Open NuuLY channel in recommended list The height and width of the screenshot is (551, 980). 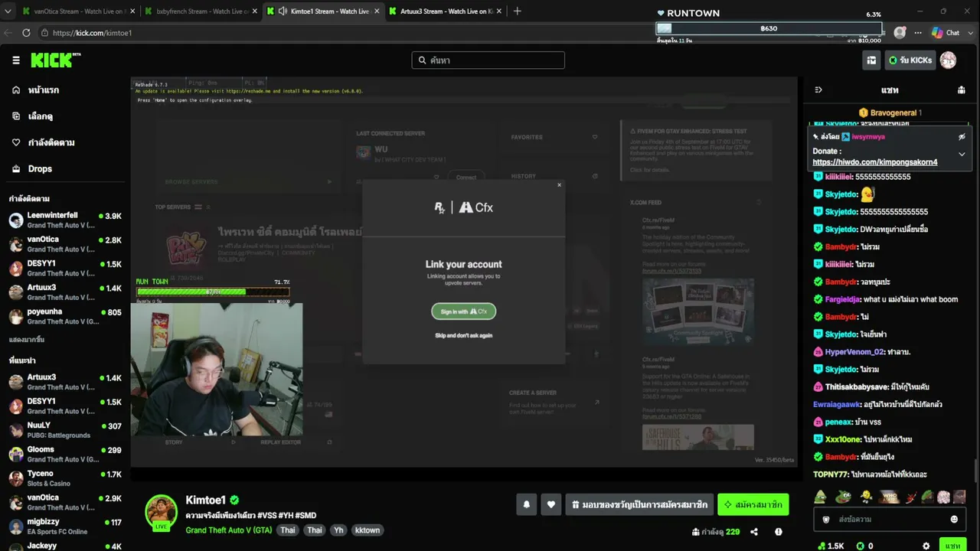coord(65,430)
